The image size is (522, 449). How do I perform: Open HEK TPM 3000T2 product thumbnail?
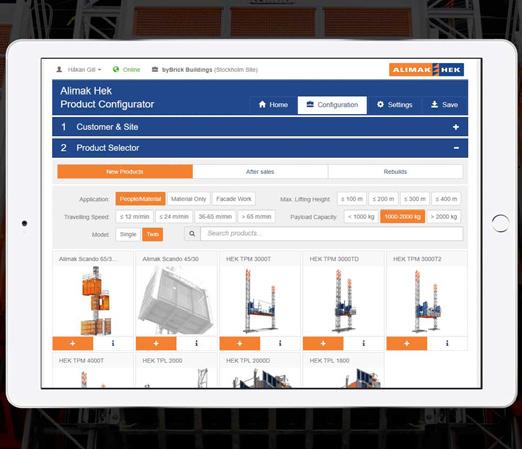427,301
